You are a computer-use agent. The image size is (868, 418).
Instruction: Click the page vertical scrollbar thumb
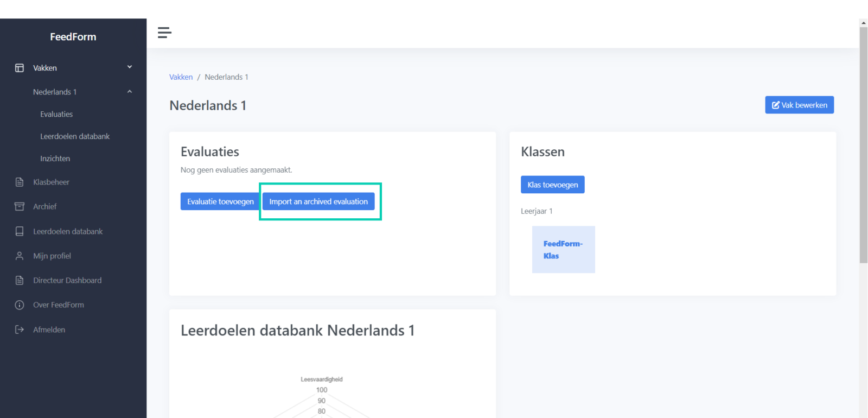(x=864, y=144)
